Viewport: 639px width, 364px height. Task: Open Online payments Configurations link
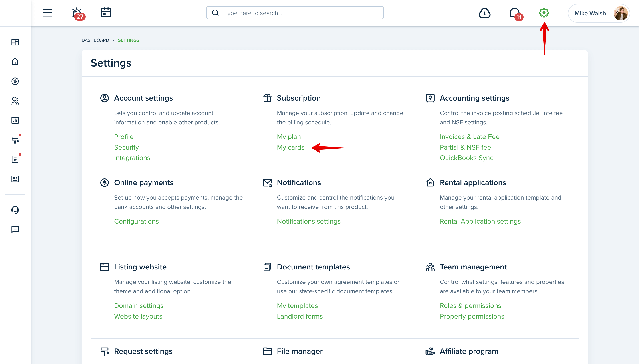136,222
